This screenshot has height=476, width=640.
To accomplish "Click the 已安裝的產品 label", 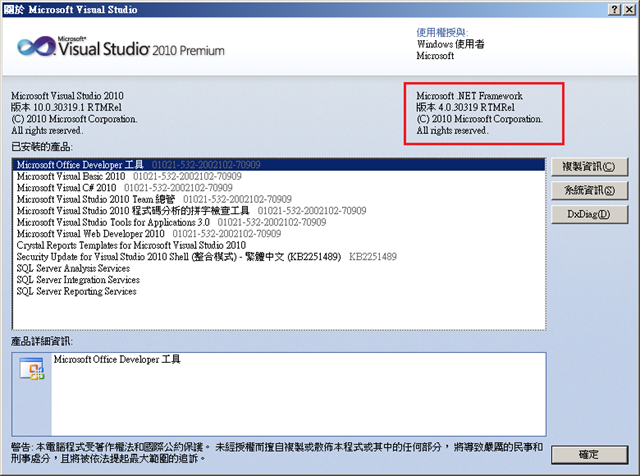I will [41, 147].
